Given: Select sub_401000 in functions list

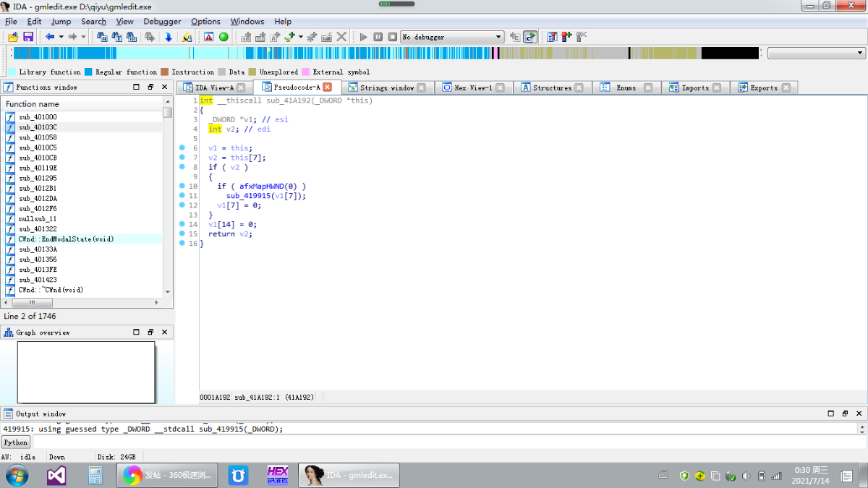Looking at the screenshot, I should (38, 117).
